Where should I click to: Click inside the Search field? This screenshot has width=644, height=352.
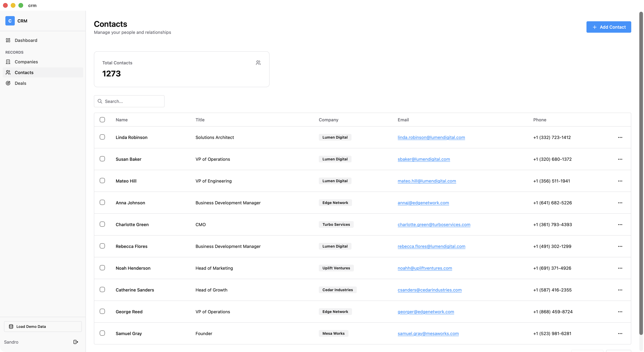click(130, 101)
